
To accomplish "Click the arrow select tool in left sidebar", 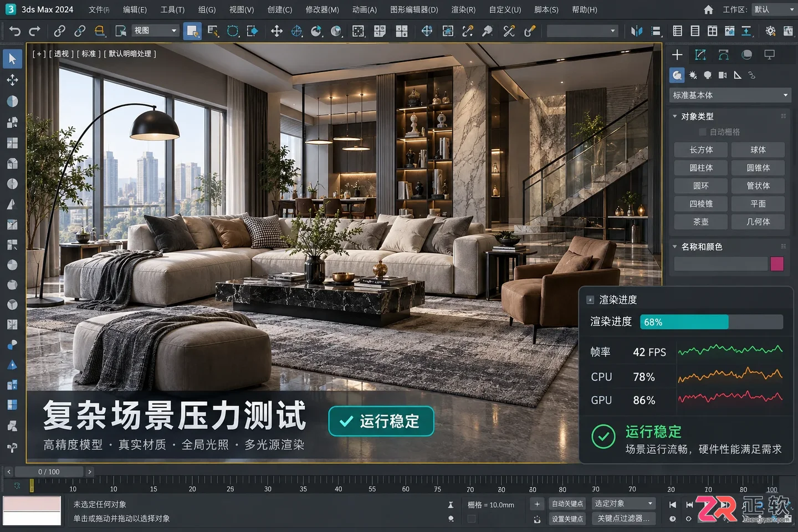I will point(12,59).
